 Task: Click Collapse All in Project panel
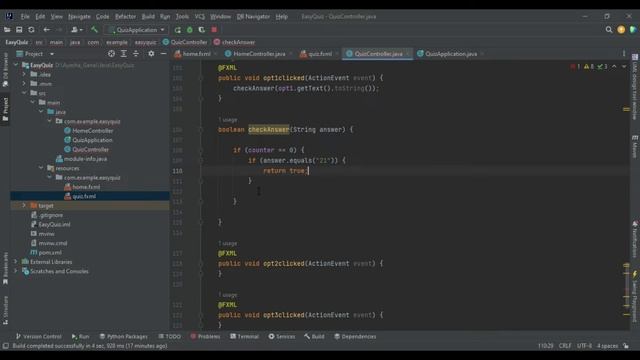click(x=136, y=54)
